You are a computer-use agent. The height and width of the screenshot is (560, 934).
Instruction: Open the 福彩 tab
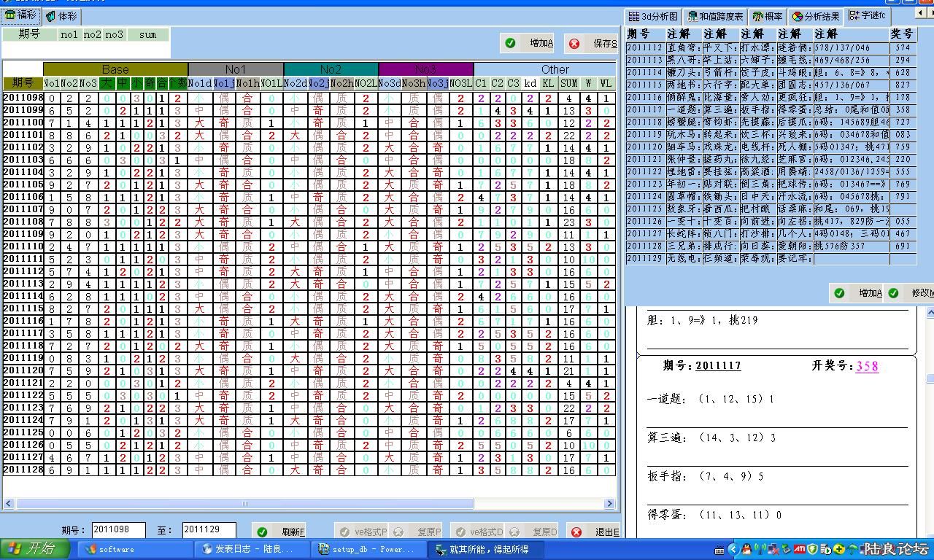click(20, 15)
